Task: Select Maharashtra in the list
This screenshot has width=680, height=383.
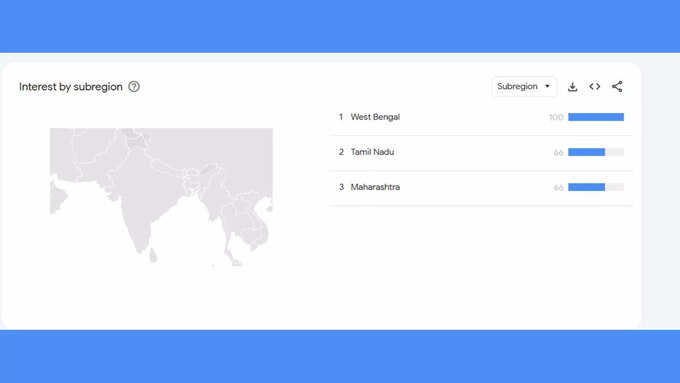Action: 375,187
